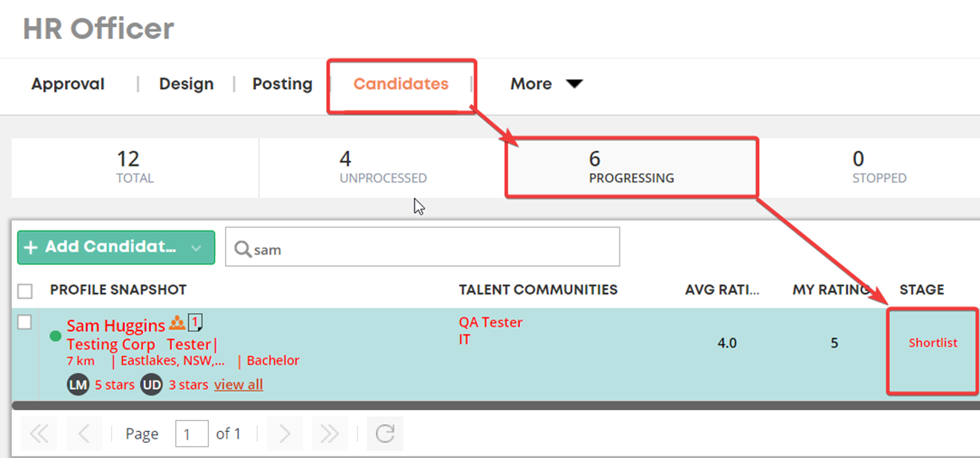The image size is (980, 458).
Task: Click the candidate search field
Action: tap(422, 247)
